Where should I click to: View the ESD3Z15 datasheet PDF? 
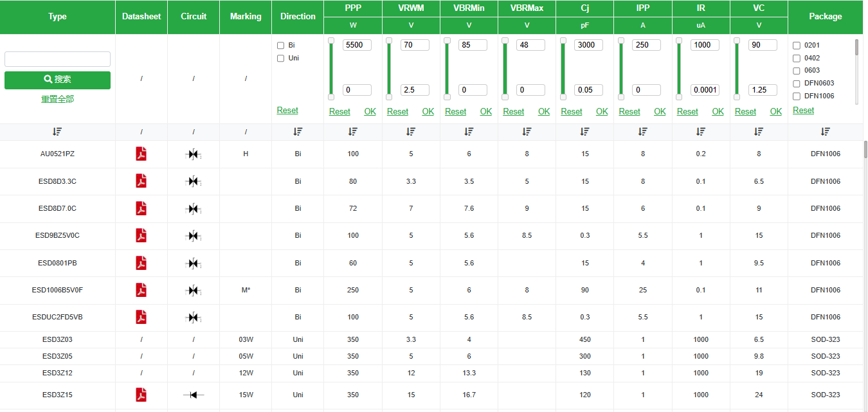(141, 395)
